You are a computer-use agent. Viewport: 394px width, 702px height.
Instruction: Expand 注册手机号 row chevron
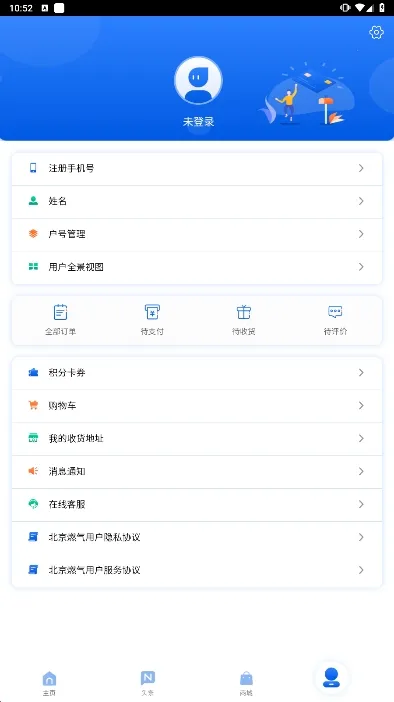pos(361,168)
